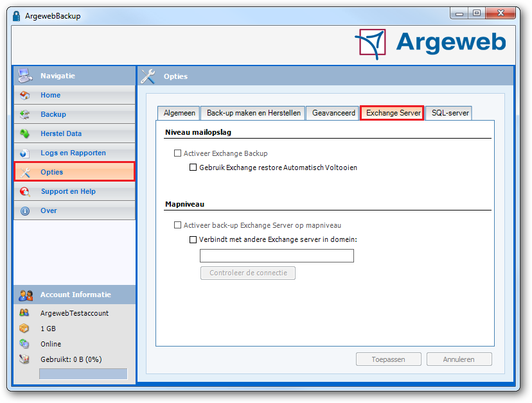The height and width of the screenshot is (403, 532).
Task: Click the Online status text
Action: [x=51, y=344]
